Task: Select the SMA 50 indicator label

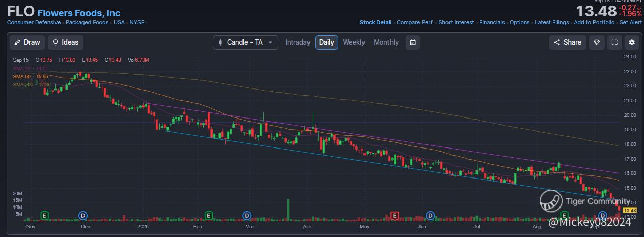Action: 31,76
